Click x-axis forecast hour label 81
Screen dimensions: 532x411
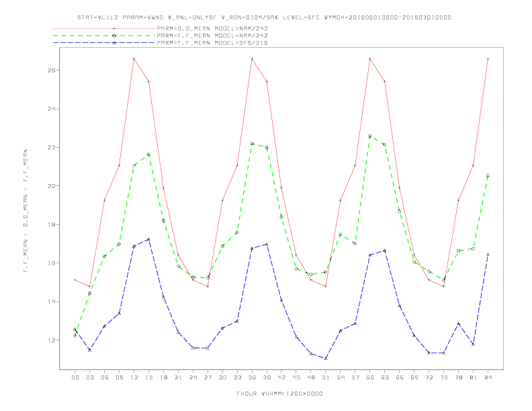[474, 377]
